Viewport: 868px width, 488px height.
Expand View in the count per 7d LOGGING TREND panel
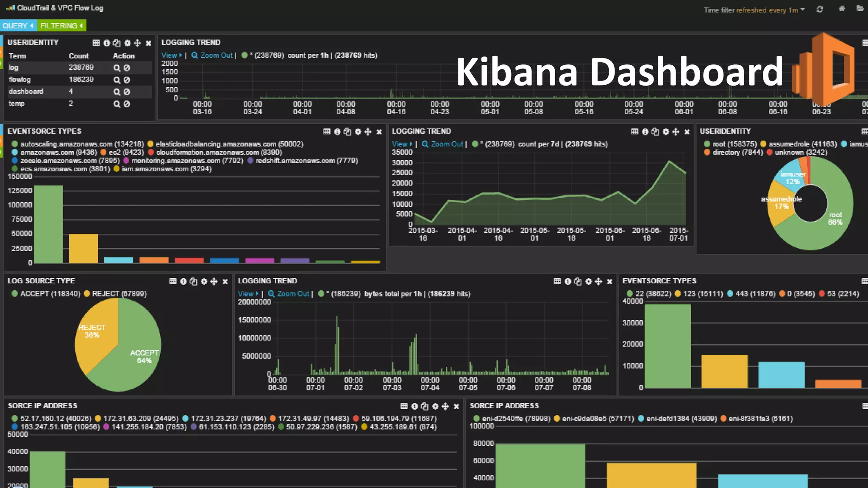pos(402,144)
